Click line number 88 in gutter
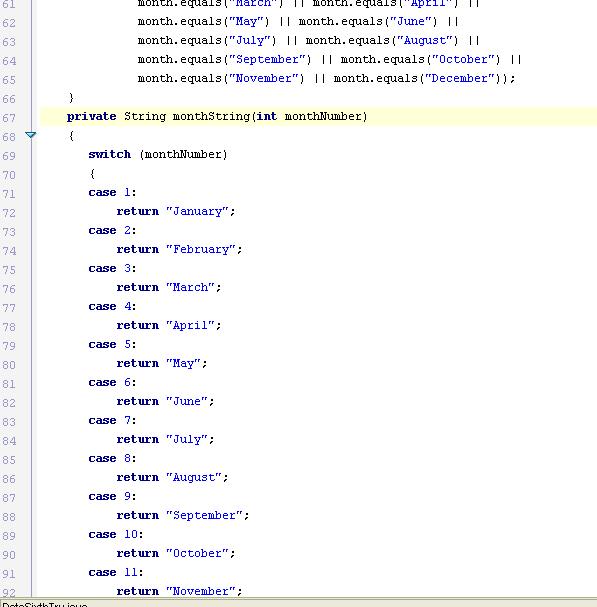 click(9, 516)
